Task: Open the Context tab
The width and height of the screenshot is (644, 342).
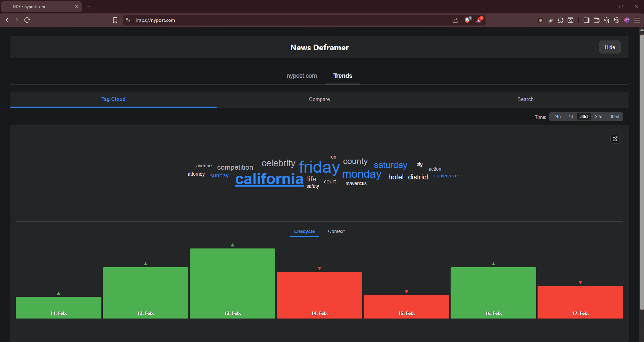Action: tap(336, 231)
